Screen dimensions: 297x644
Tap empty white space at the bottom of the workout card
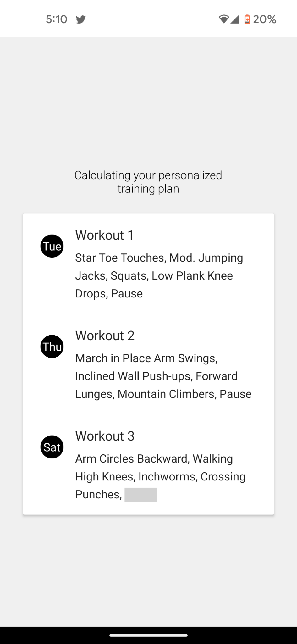coord(148,508)
